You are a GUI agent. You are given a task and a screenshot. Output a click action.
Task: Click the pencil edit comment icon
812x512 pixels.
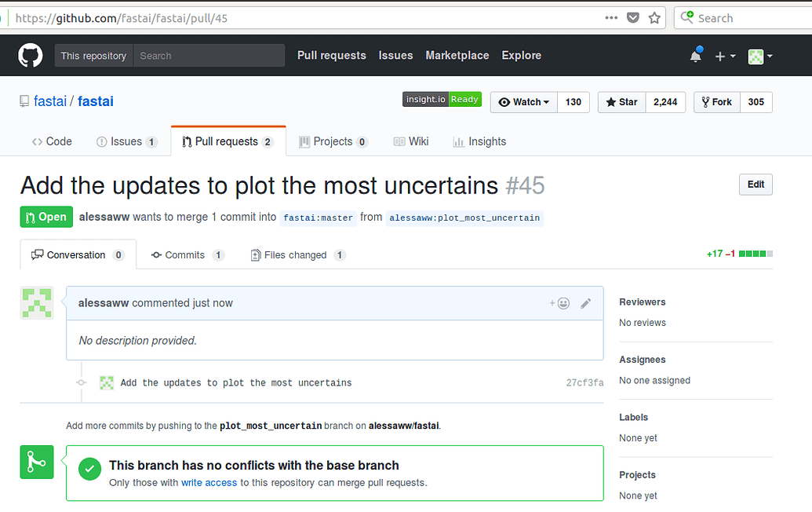pyautogui.click(x=585, y=303)
